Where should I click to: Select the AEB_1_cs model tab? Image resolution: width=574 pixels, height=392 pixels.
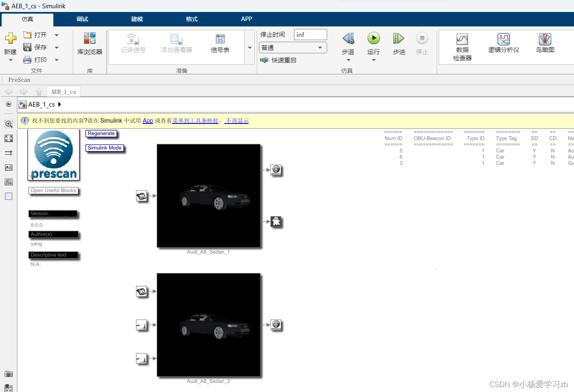coord(64,92)
